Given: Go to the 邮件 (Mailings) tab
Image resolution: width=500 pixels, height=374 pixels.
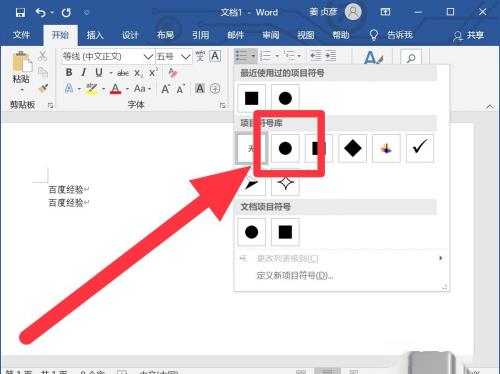Looking at the screenshot, I should [236, 35].
